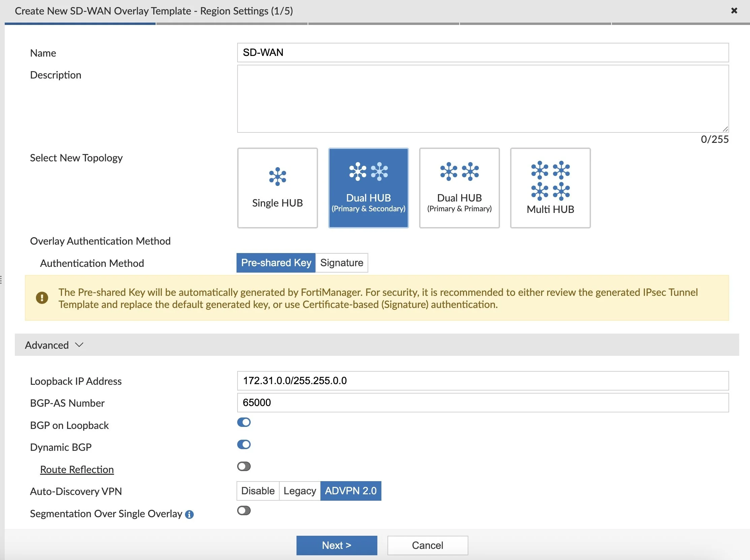
Task: Open the Route Reflection link
Action: 77,469
